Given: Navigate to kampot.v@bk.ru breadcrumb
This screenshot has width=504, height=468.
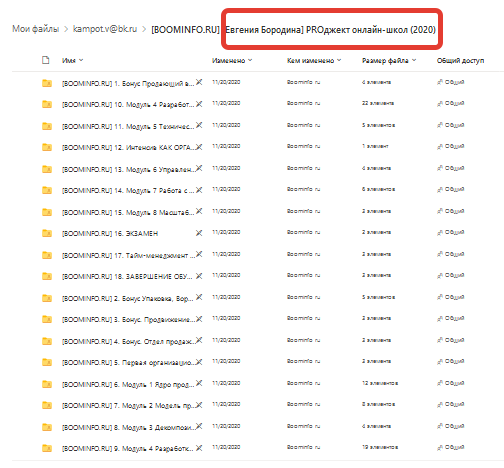Looking at the screenshot, I should 105,29.
